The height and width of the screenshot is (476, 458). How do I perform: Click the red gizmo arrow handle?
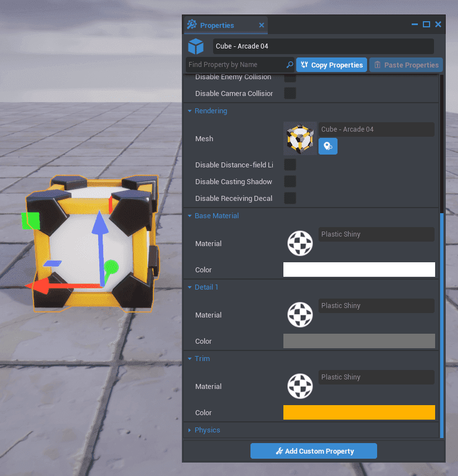click(x=38, y=286)
